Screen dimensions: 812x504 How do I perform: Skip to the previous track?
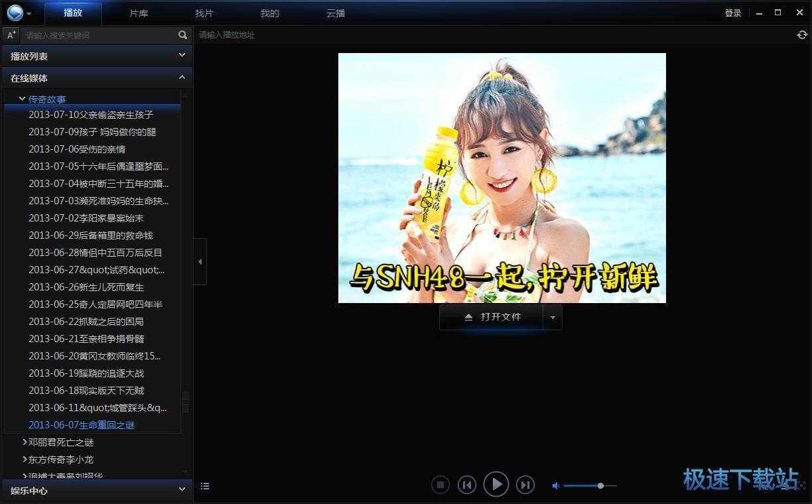point(467,485)
